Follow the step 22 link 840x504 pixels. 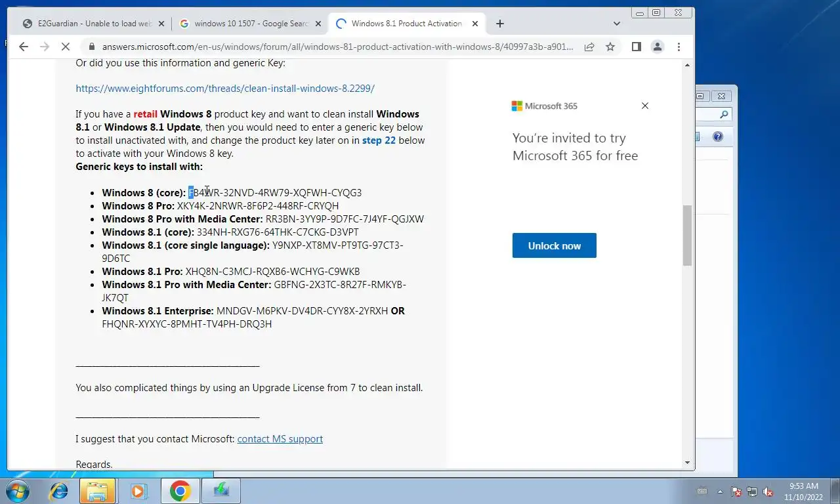379,140
